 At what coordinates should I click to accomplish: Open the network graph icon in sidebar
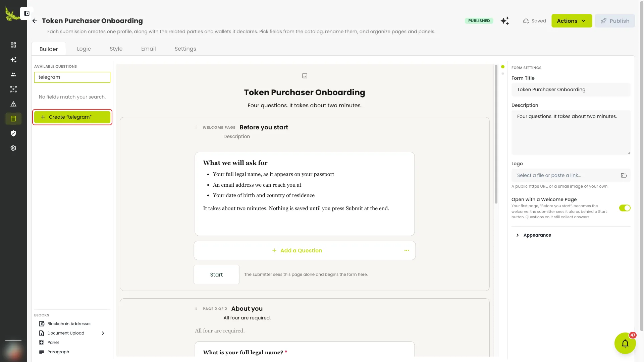tap(13, 89)
